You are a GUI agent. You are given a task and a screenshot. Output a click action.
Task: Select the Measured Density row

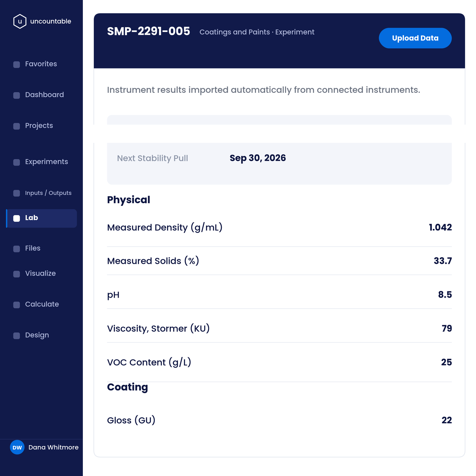(279, 227)
